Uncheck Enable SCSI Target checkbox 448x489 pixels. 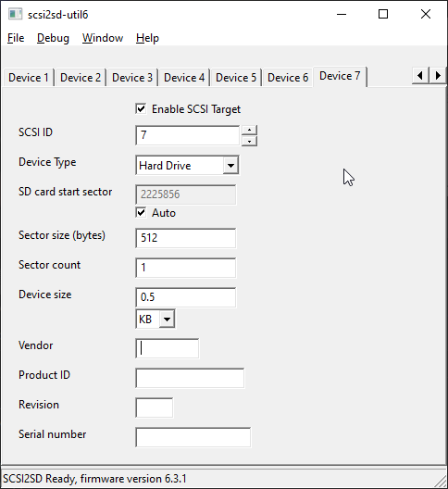[x=141, y=109]
